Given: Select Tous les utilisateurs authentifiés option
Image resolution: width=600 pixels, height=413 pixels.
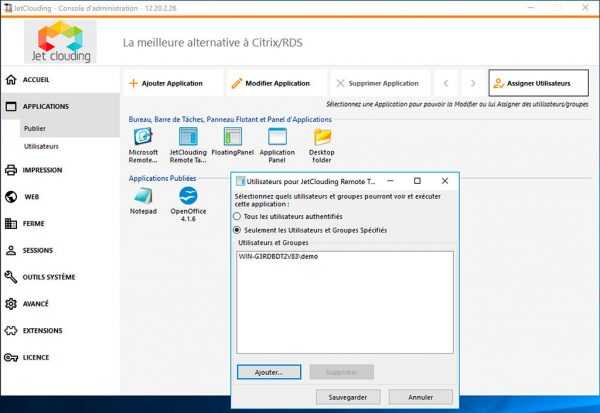Looking at the screenshot, I should (x=237, y=216).
